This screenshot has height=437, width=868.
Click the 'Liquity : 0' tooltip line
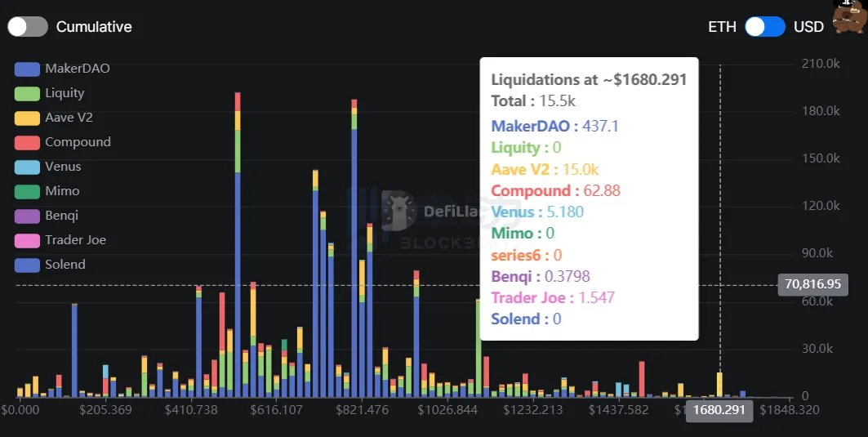tap(526, 148)
